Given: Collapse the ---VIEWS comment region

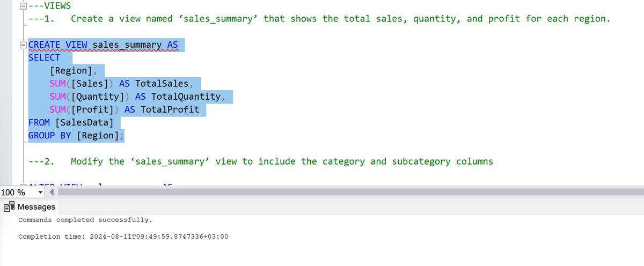Looking at the screenshot, I should 23,6.
